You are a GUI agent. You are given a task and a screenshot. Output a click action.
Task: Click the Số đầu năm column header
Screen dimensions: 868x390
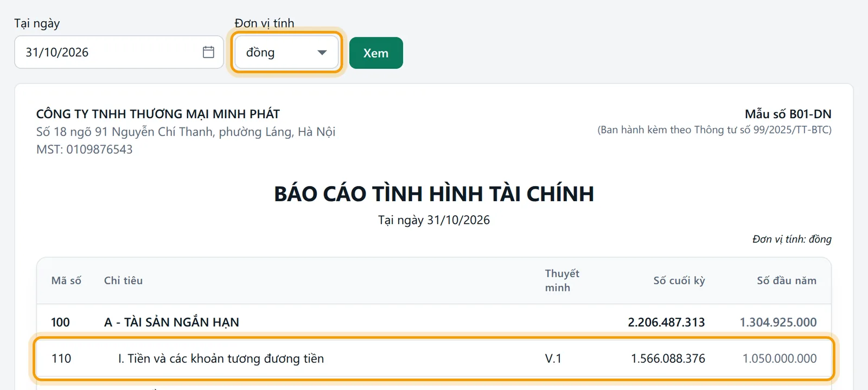(x=787, y=280)
